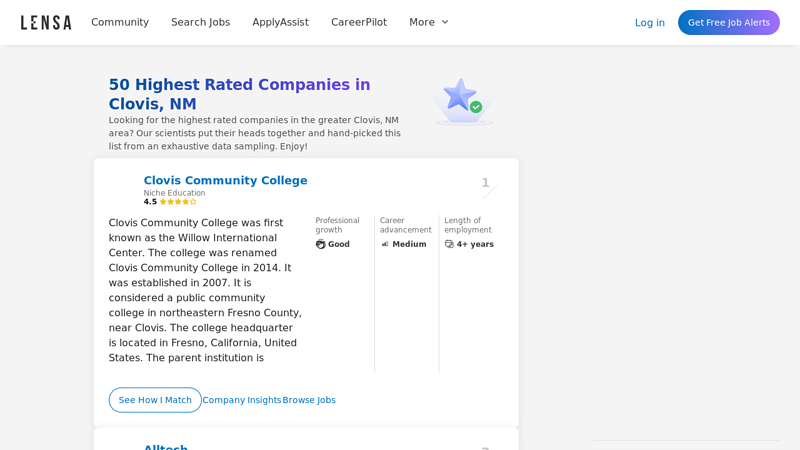Click the Clovis Community College description text

click(205, 290)
